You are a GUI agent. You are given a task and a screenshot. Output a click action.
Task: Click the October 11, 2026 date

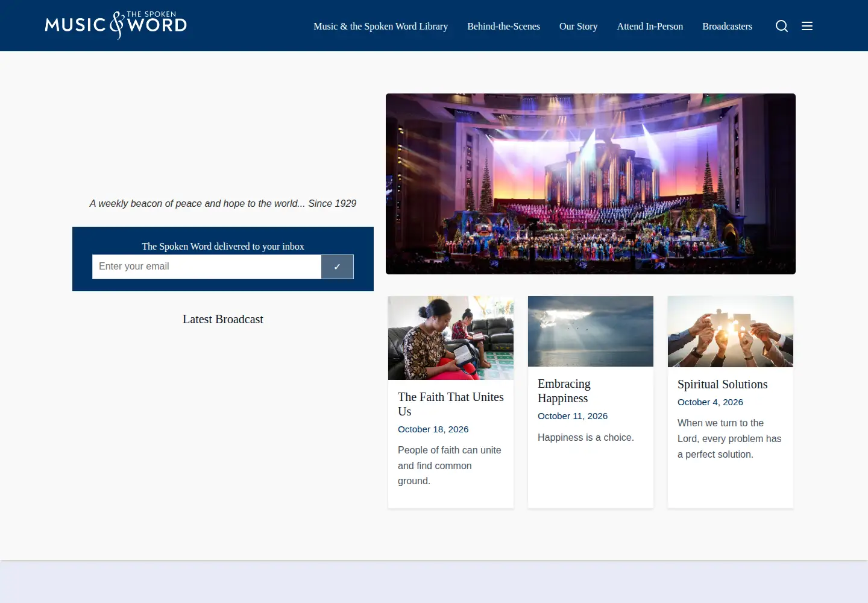573,416
